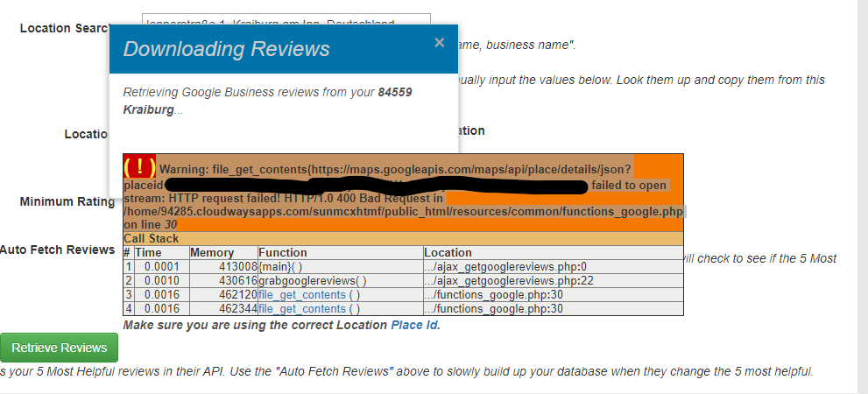868x394 pixels.
Task: Click the Auto Fetch Reviews label
Action: coord(58,250)
